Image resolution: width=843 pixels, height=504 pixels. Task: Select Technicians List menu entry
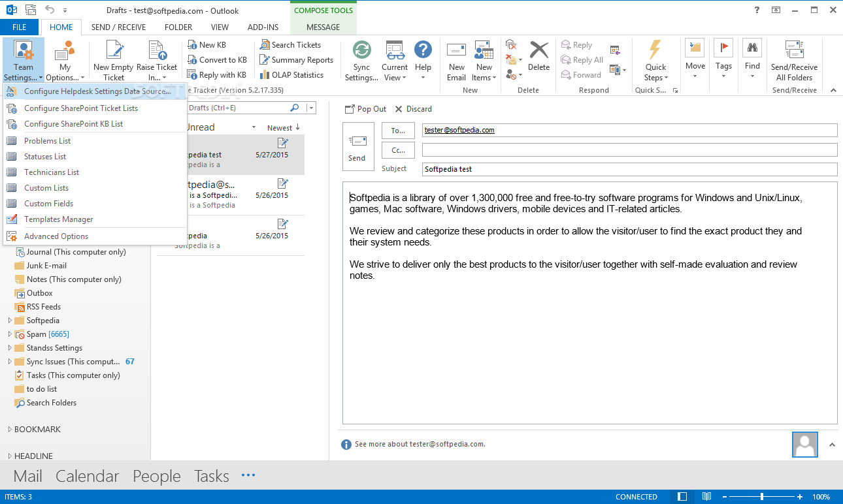pyautogui.click(x=95, y=172)
